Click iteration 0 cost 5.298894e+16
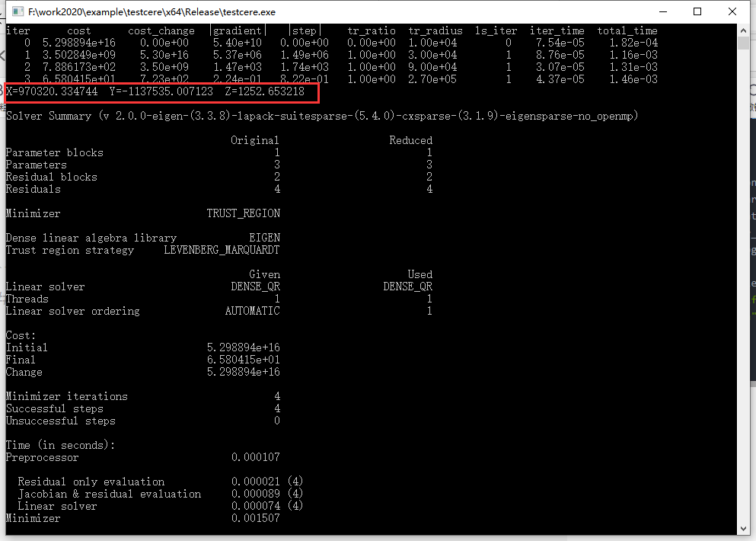This screenshot has height=541, width=756. click(79, 43)
